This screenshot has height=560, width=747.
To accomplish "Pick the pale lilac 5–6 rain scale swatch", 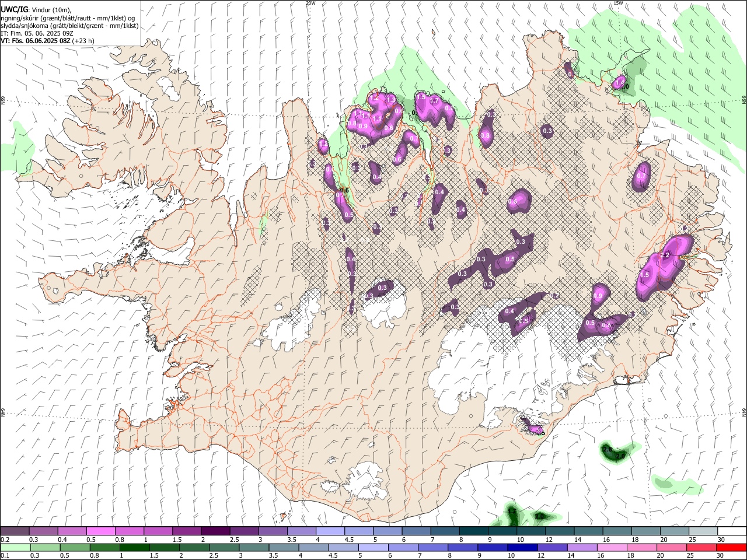I will point(373,547).
